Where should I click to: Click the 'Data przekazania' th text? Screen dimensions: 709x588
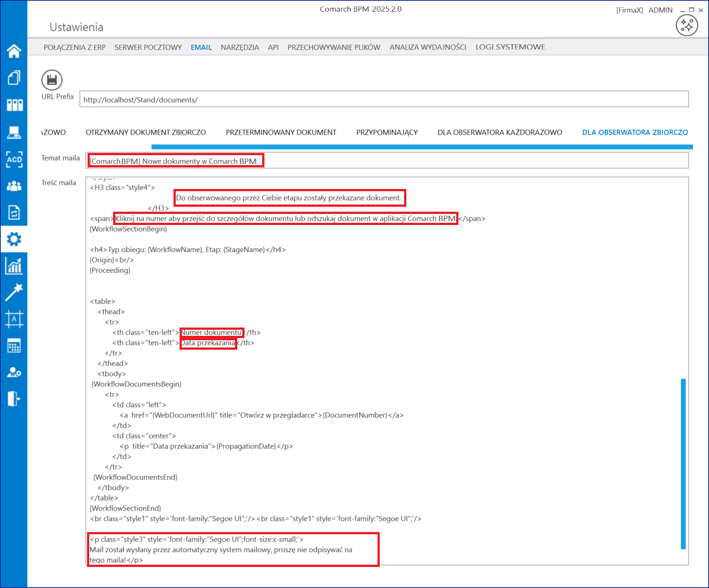208,343
